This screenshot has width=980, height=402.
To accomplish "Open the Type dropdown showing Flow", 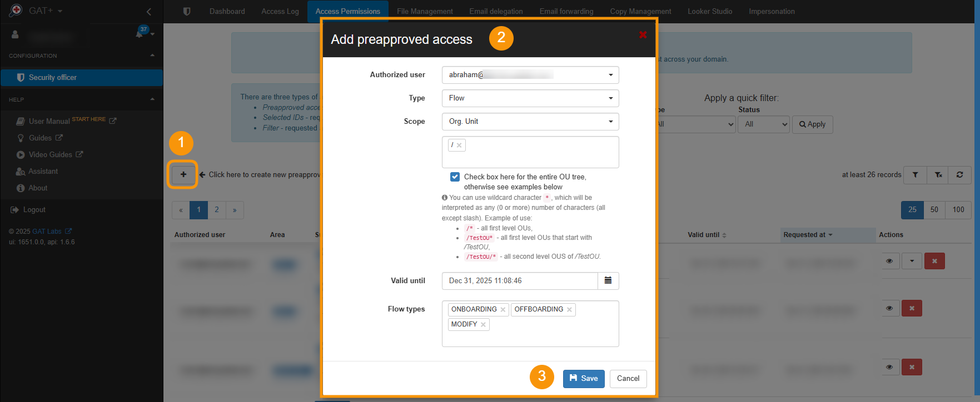I will point(529,98).
